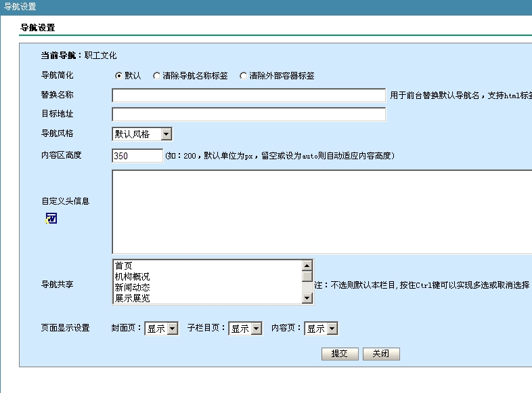Focus the 替换名称 text field
This screenshot has height=393, width=532.
[x=248, y=96]
